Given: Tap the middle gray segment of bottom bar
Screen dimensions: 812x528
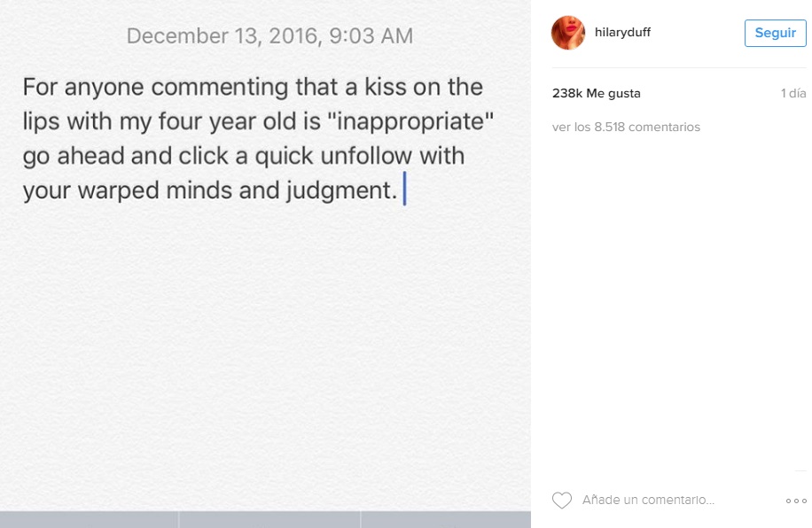Looking at the screenshot, I should 269,520.
